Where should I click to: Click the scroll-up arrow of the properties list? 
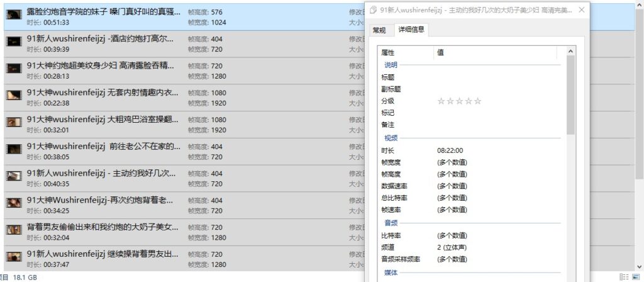coord(570,52)
